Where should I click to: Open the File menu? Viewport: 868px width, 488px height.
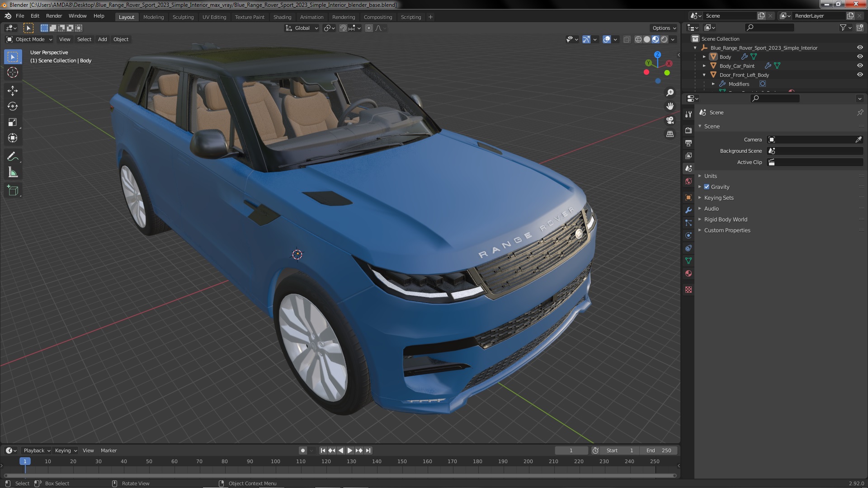coord(20,16)
